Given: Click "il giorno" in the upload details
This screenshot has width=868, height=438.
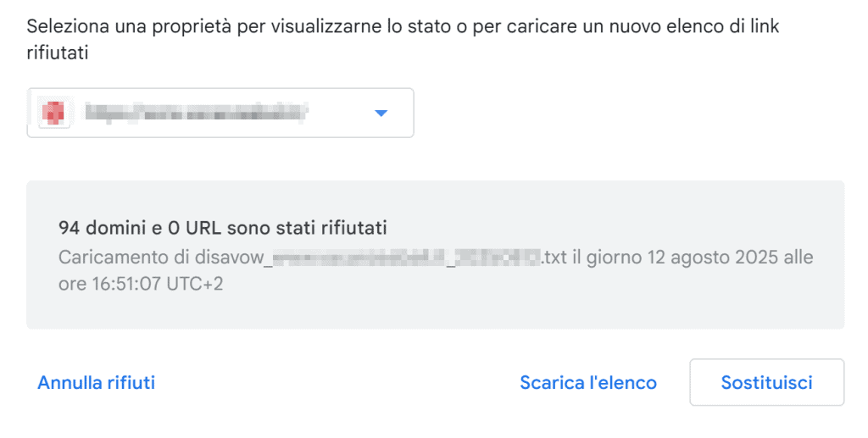Looking at the screenshot, I should coord(605,258).
